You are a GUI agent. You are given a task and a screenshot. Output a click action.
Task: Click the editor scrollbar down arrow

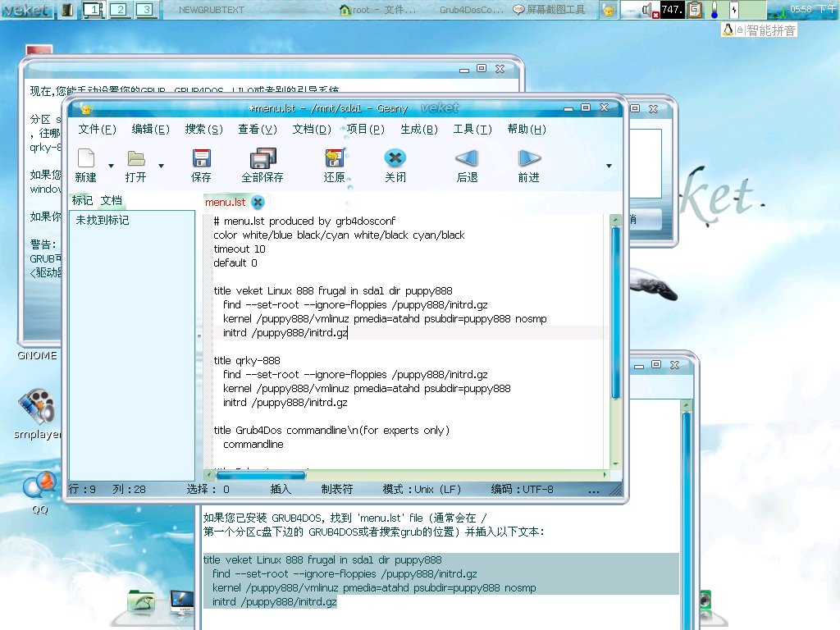tap(615, 464)
